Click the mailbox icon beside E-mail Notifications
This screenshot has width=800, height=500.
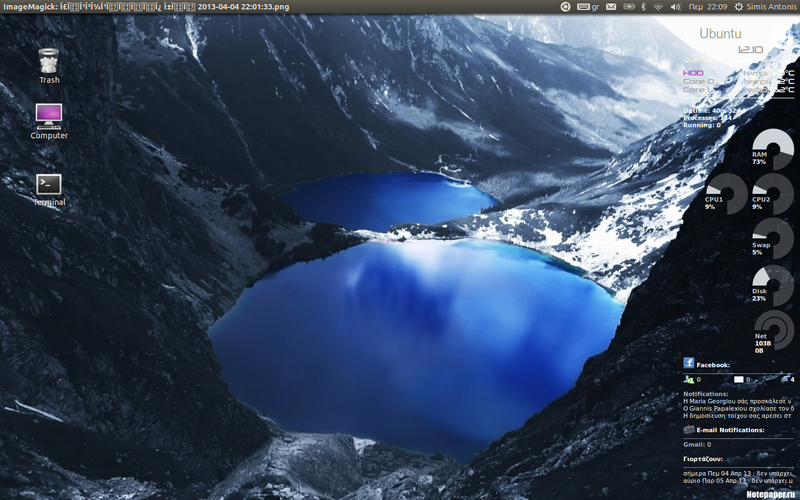pos(689,430)
